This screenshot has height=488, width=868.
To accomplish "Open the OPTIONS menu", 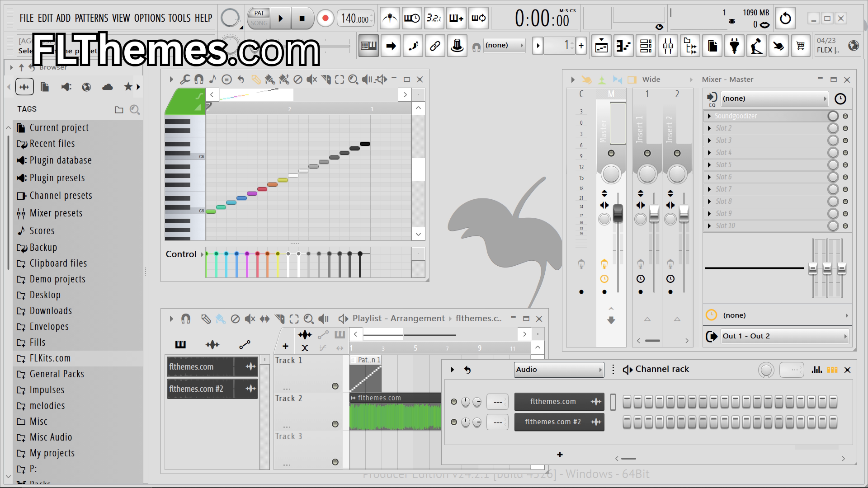I will click(150, 18).
